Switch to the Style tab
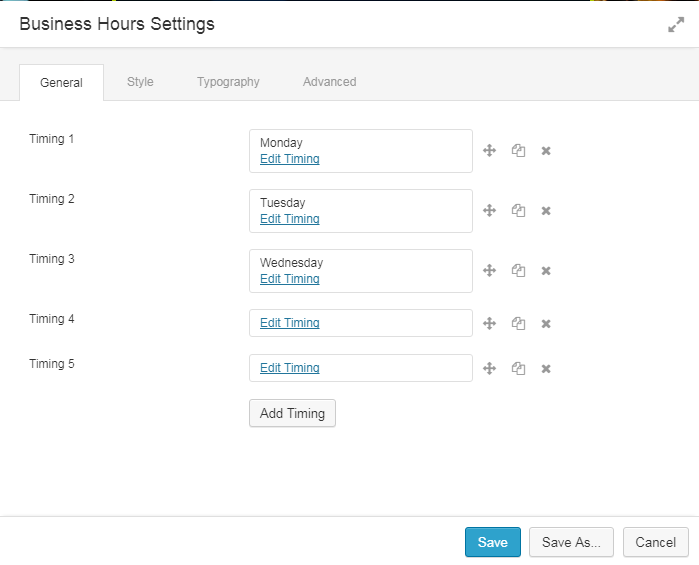The width and height of the screenshot is (699, 565). pos(140,82)
